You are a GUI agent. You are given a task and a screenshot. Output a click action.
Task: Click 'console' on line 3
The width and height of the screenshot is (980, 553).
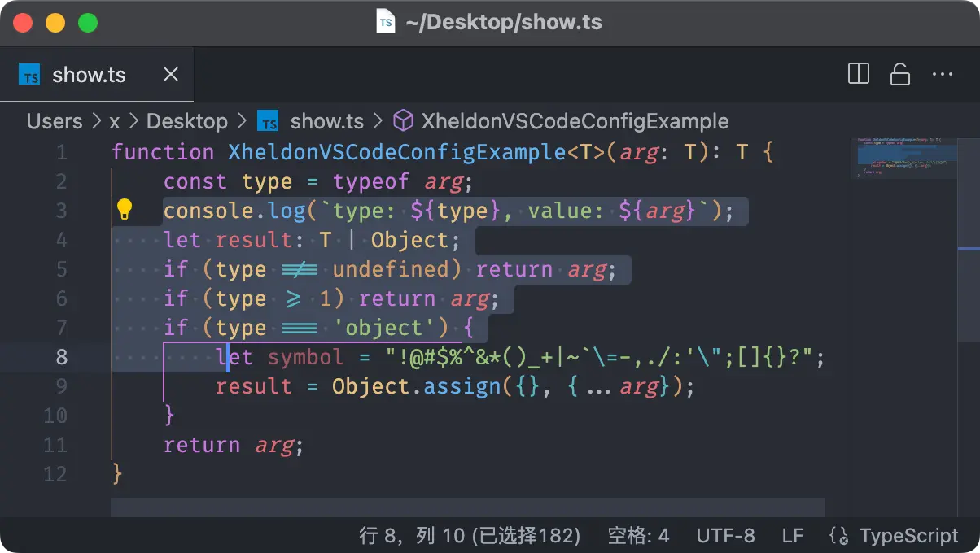pos(208,211)
